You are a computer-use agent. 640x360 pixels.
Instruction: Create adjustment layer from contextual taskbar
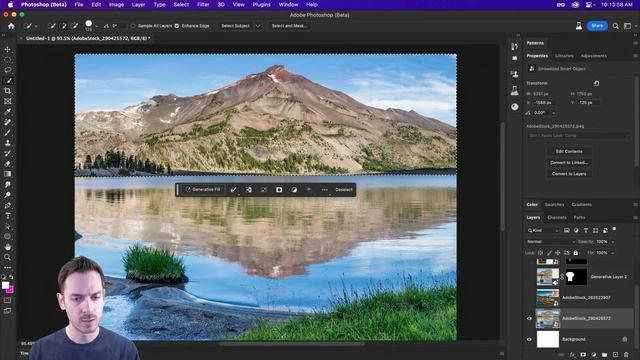294,189
